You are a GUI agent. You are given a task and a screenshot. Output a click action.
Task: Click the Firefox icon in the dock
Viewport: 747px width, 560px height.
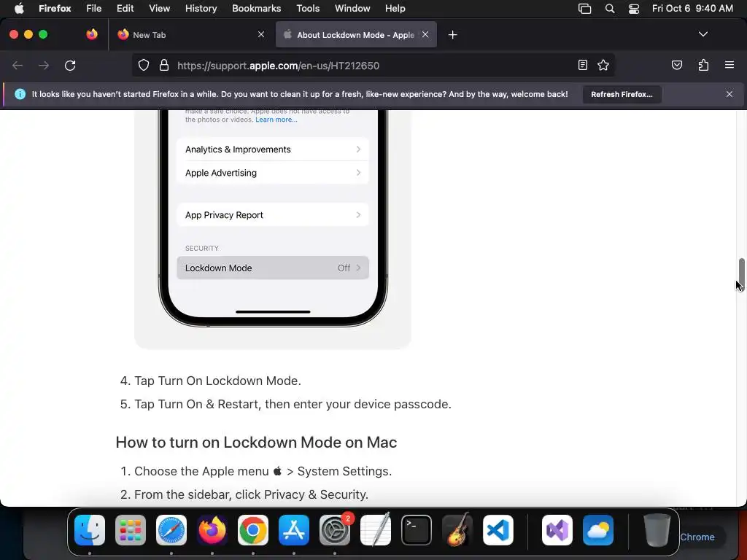[212, 530]
